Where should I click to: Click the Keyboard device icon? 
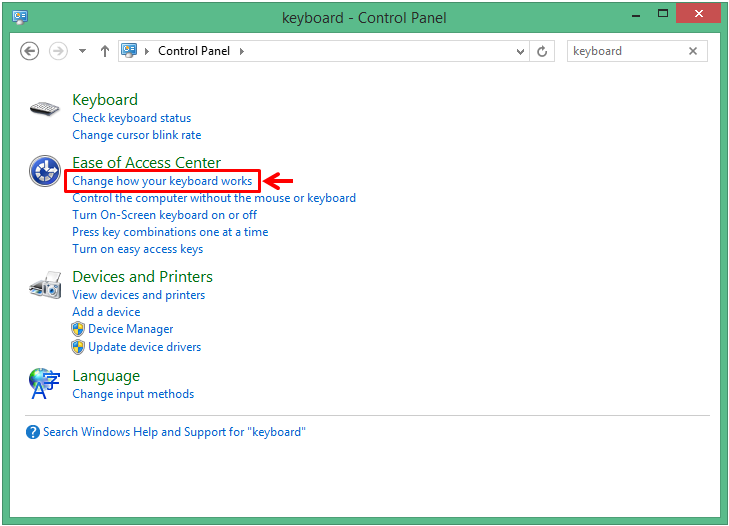click(x=45, y=109)
